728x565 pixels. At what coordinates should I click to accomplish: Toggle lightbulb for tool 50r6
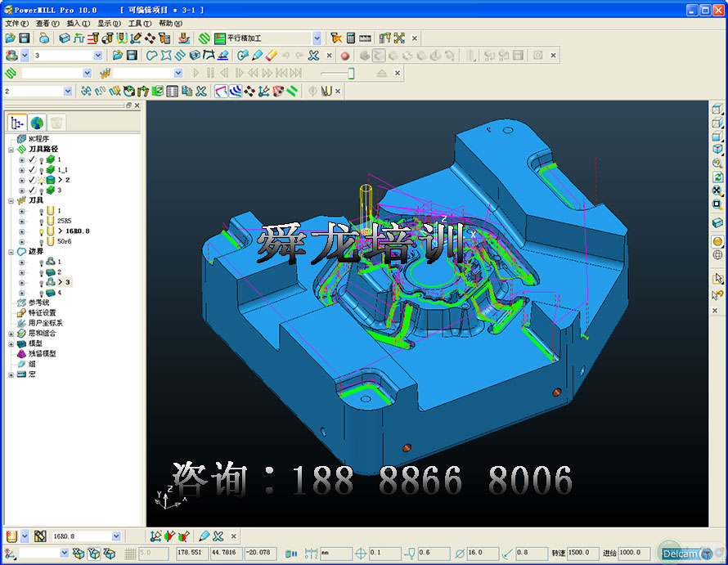tap(42, 241)
